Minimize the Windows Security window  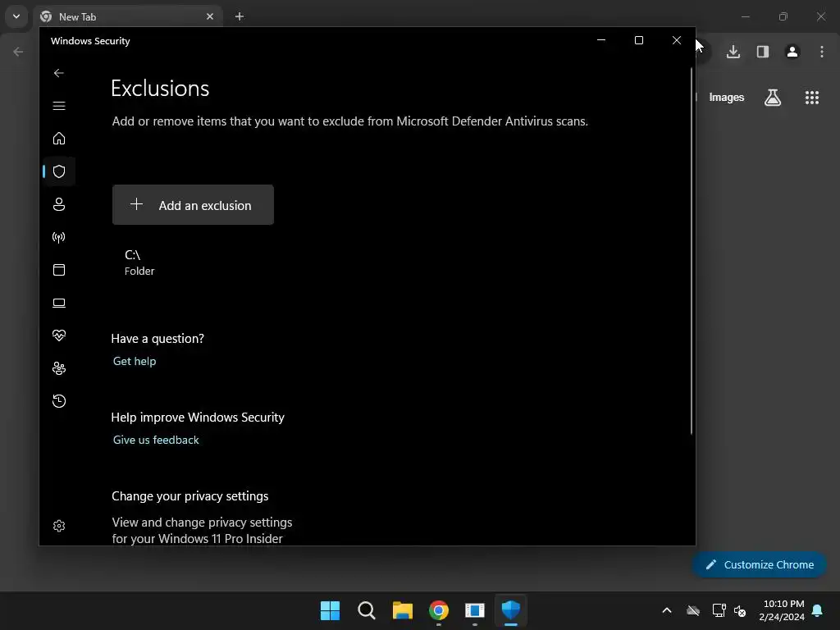601,40
